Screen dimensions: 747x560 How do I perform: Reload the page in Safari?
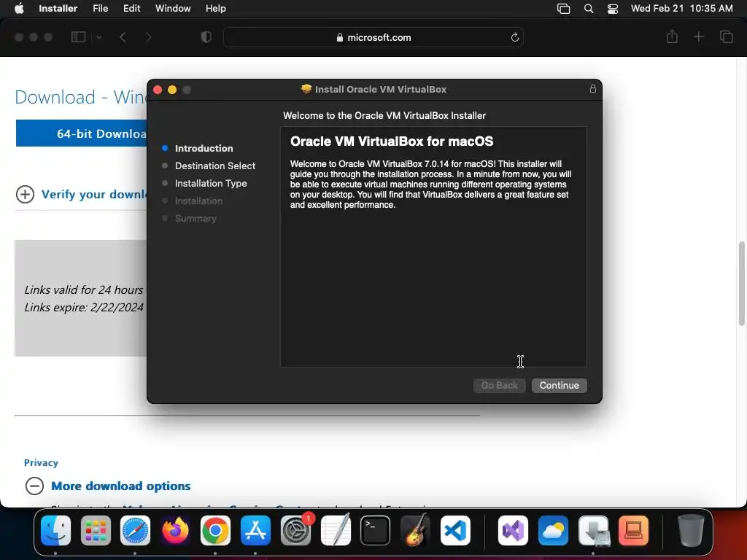514,37
